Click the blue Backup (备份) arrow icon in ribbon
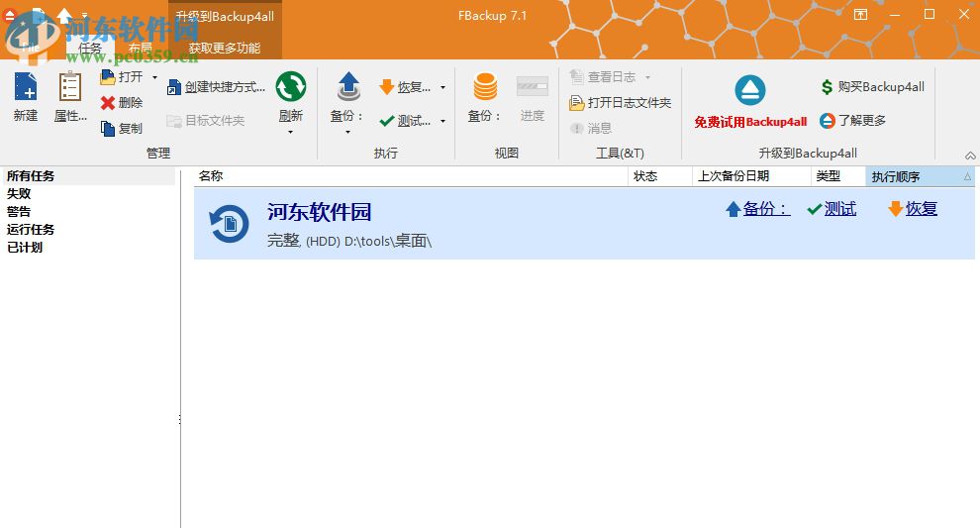Image resolution: width=980 pixels, height=528 pixels. (x=348, y=86)
